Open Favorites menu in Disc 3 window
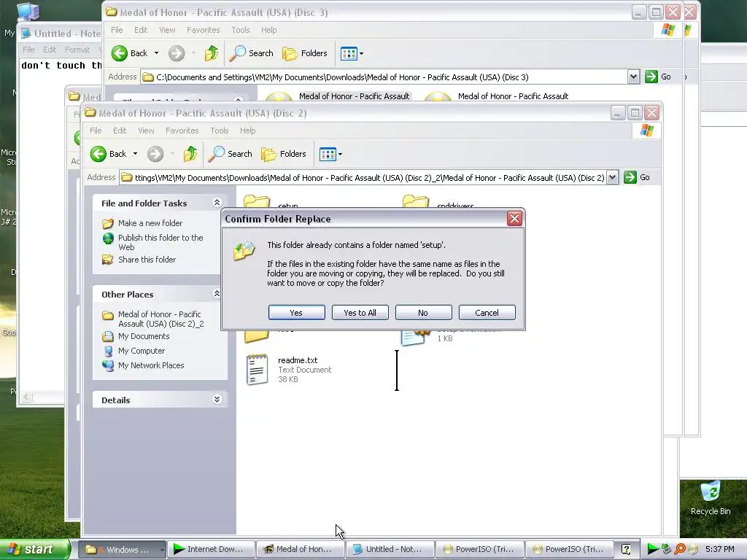747x560 pixels. [203, 30]
